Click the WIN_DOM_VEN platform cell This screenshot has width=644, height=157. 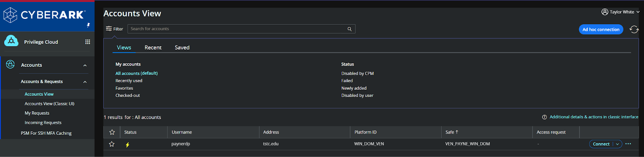point(369,144)
